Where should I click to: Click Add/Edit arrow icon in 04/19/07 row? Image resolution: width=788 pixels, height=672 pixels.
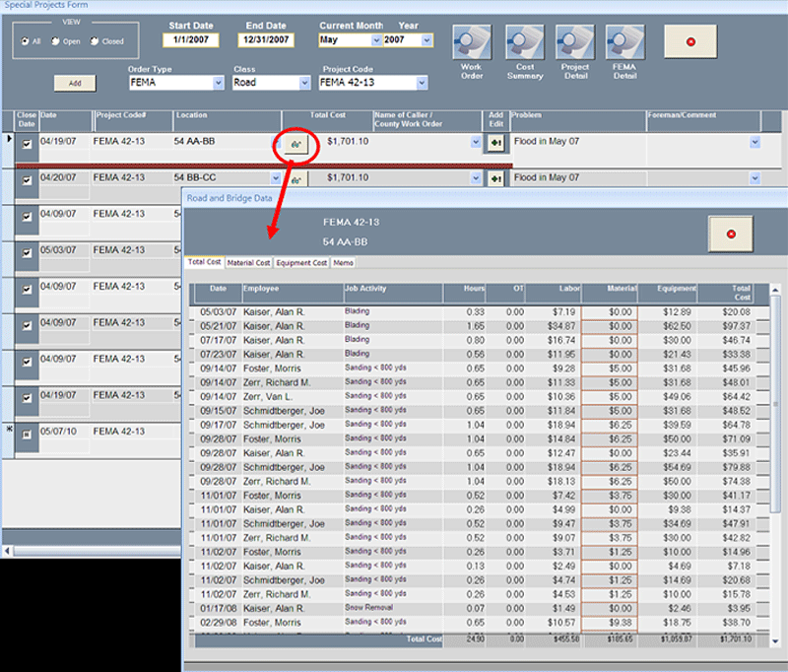point(496,143)
